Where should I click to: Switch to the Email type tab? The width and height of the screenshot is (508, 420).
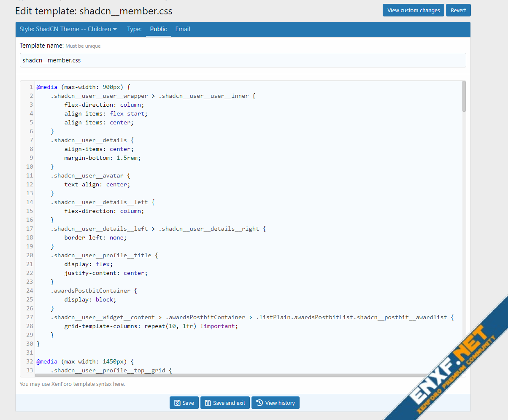tap(183, 29)
